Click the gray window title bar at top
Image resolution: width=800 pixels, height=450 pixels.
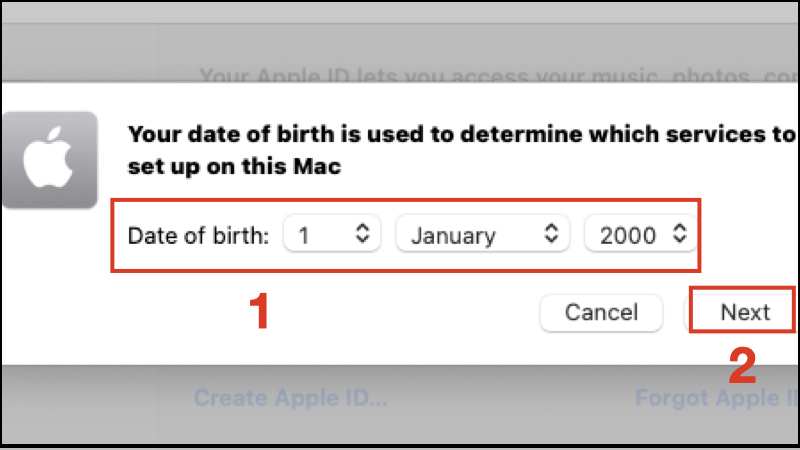pyautogui.click(x=400, y=11)
